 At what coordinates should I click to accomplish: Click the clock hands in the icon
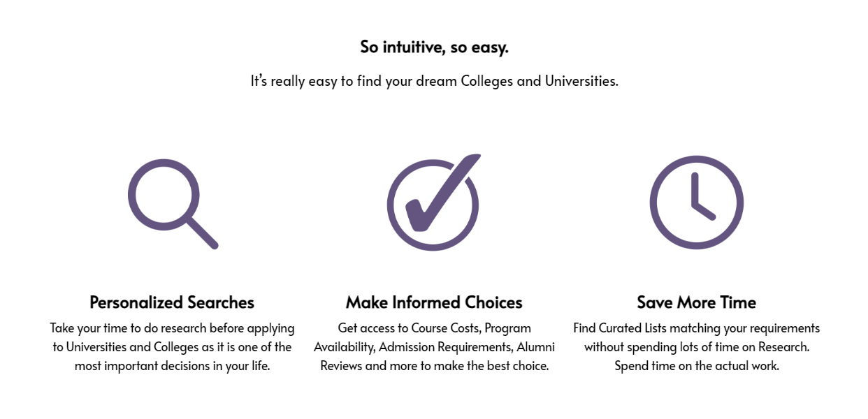702,196
